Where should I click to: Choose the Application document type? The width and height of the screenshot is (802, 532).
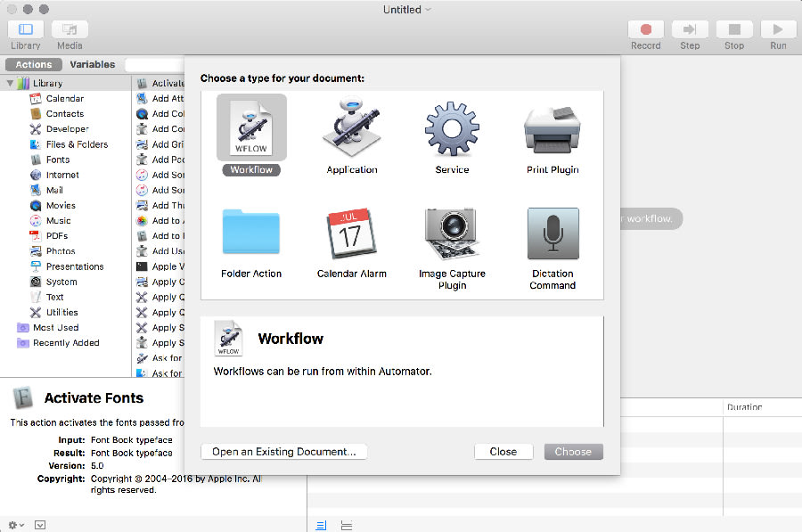[x=352, y=135]
